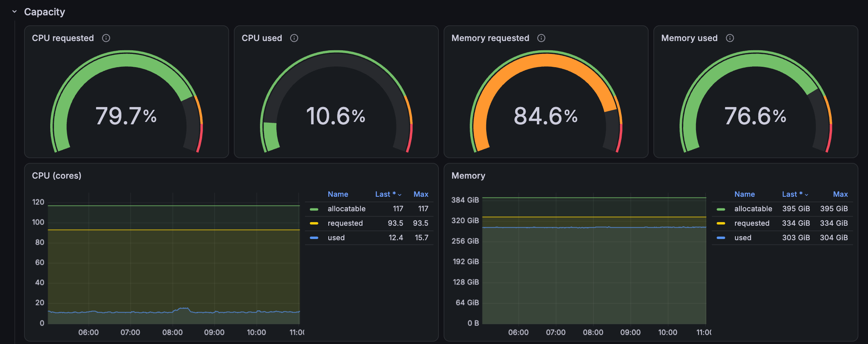Screen dimensions: 868x344
Task: Select the Memory used panel title
Action: pos(689,38)
